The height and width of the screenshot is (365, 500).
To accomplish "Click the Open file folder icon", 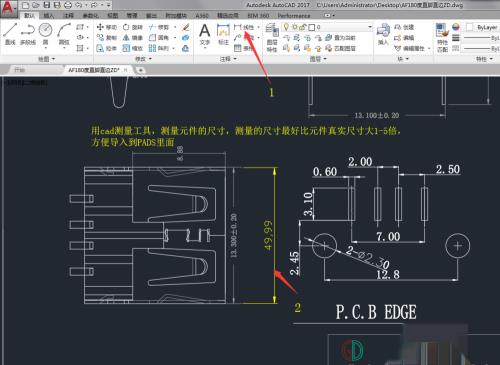I will point(36,5).
